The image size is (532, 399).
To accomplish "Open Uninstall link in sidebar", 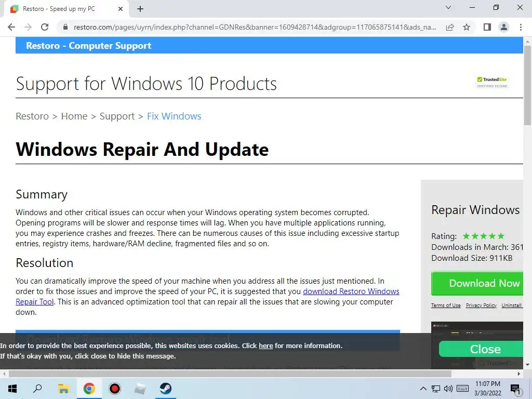I will [511, 305].
